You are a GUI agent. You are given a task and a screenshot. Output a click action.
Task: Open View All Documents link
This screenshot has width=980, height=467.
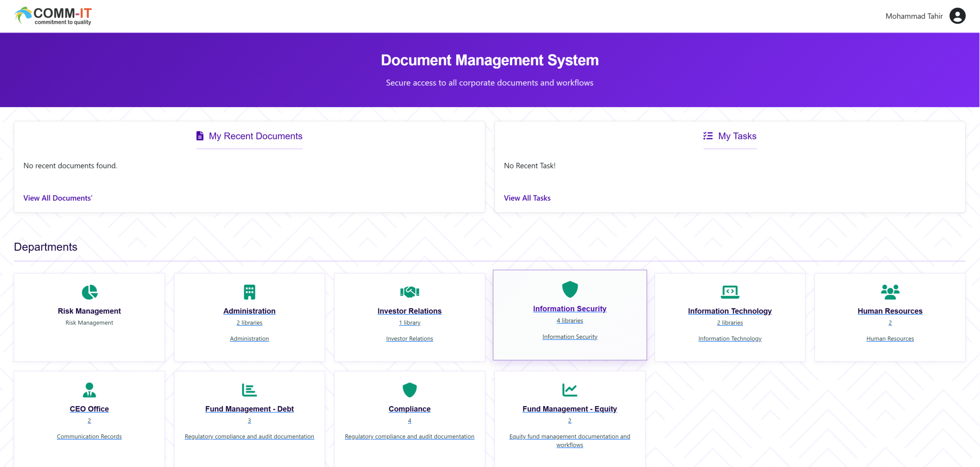58,198
